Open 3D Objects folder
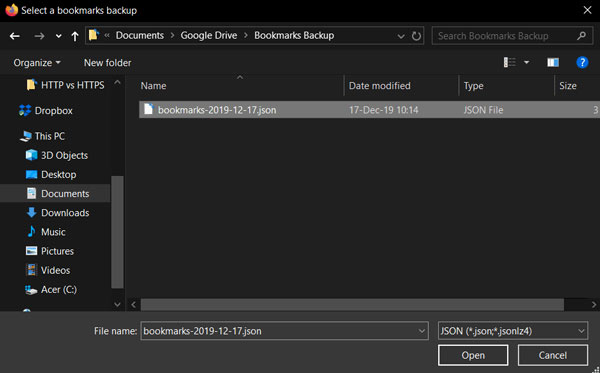Viewport: 600px width, 373px height. [x=57, y=155]
